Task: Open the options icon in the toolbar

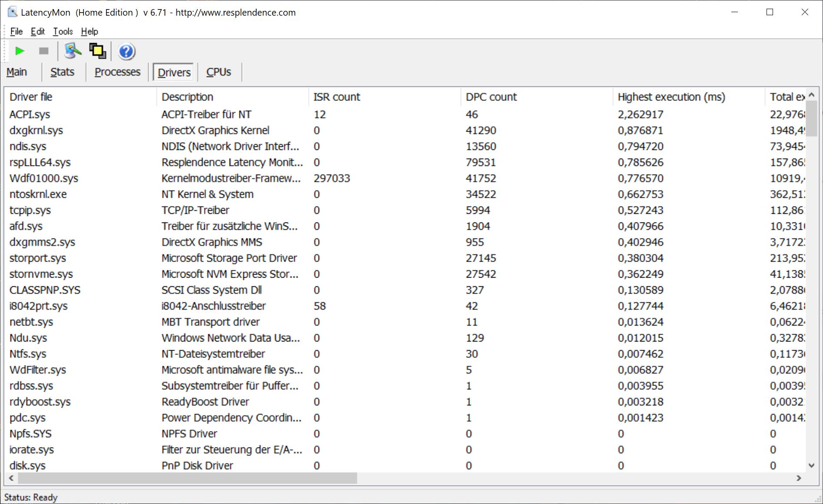Action: 73,51
